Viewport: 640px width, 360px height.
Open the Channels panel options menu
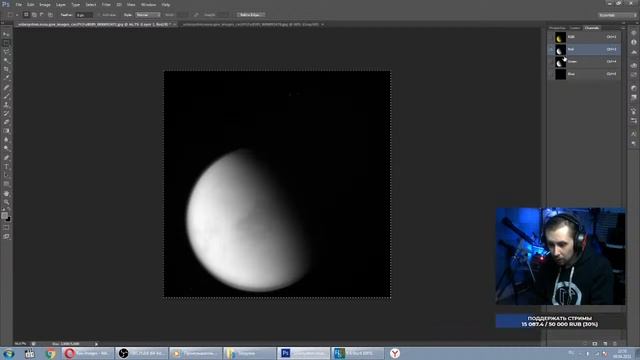(x=623, y=28)
